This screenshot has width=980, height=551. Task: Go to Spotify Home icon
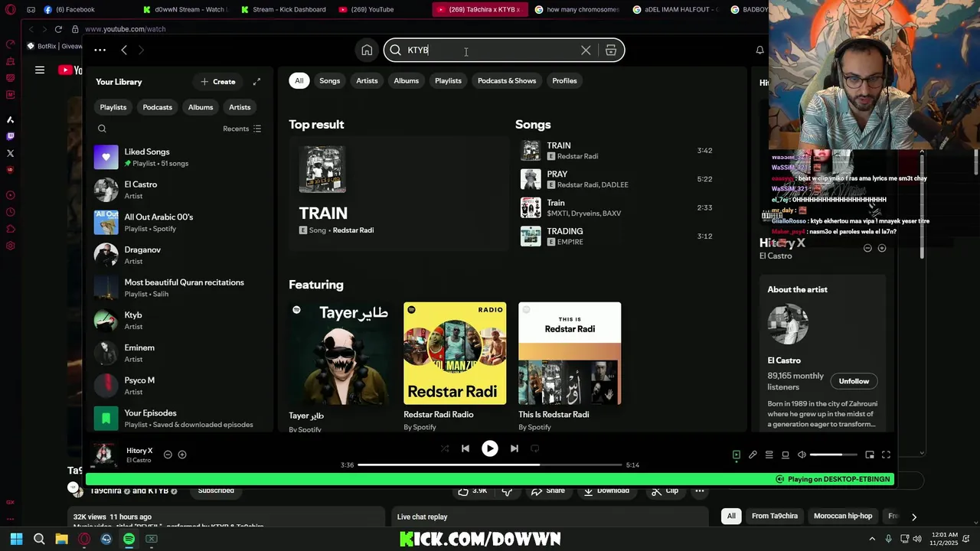click(367, 51)
